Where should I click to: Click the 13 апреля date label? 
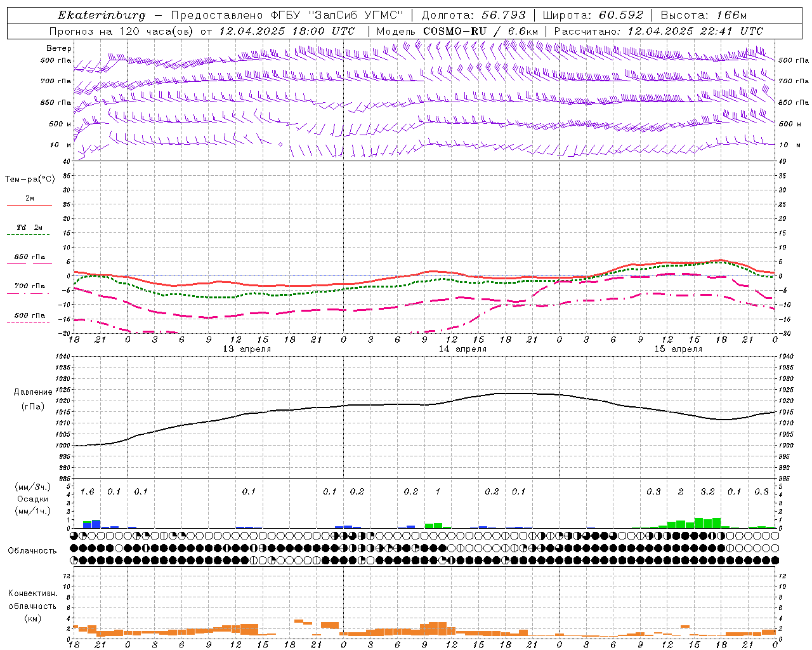[247, 349]
